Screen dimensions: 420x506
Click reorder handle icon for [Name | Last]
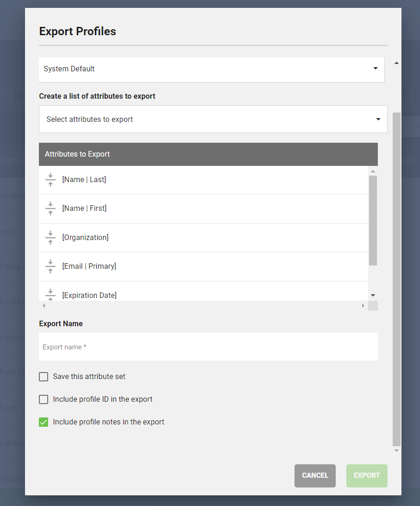pyautogui.click(x=50, y=180)
